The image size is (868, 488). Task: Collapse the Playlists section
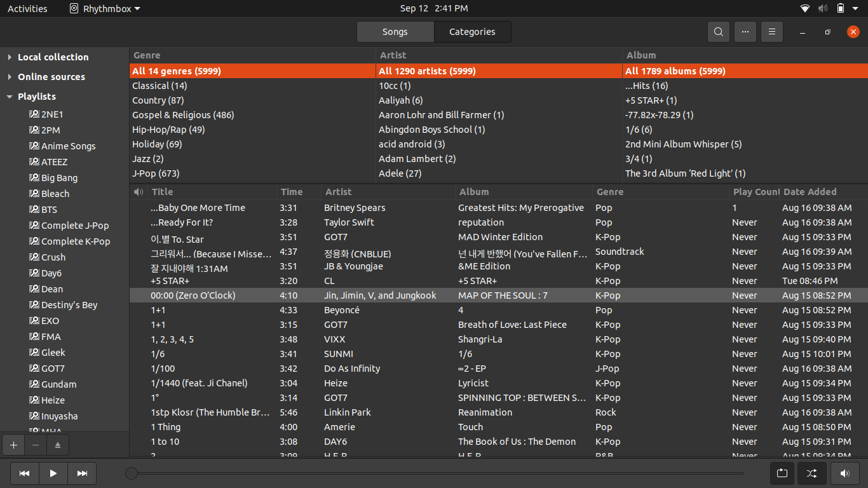click(x=10, y=97)
